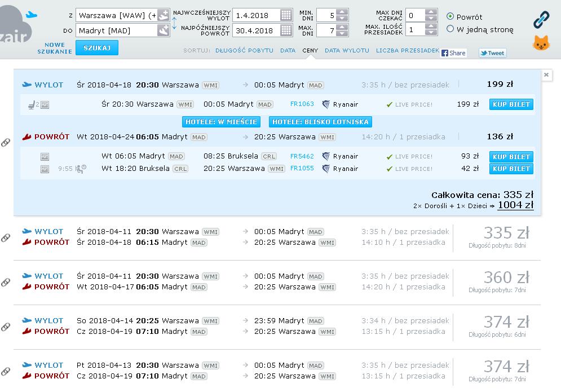The image size is (561, 392).
Task: Click Ryanair logo in FR5462 row
Action: tap(325, 156)
